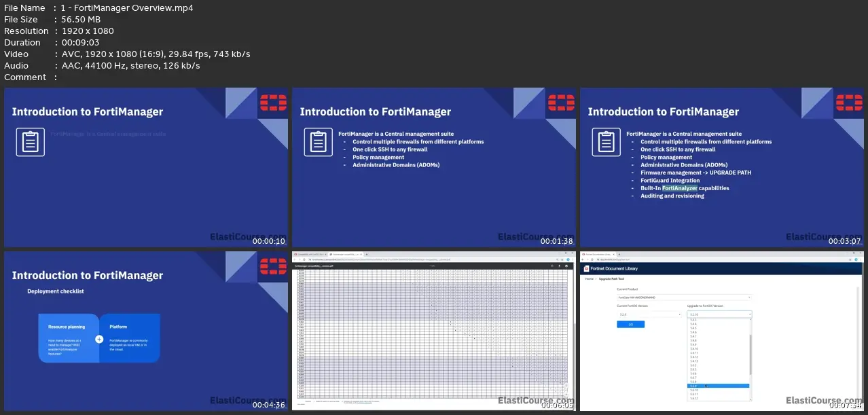Open the video thumbnail at 00:03:07
The image size is (868, 415).
(722, 167)
